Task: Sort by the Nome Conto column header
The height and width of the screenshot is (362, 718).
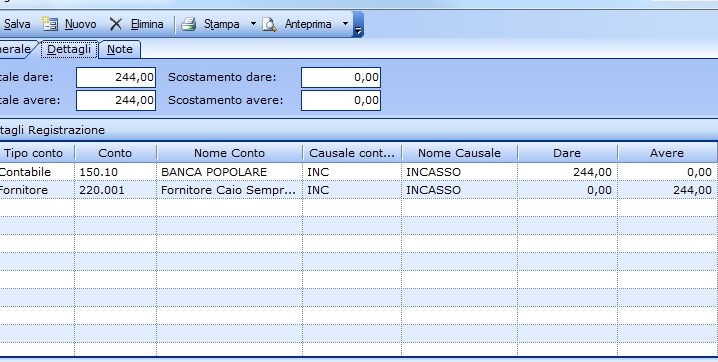Action: click(x=229, y=153)
